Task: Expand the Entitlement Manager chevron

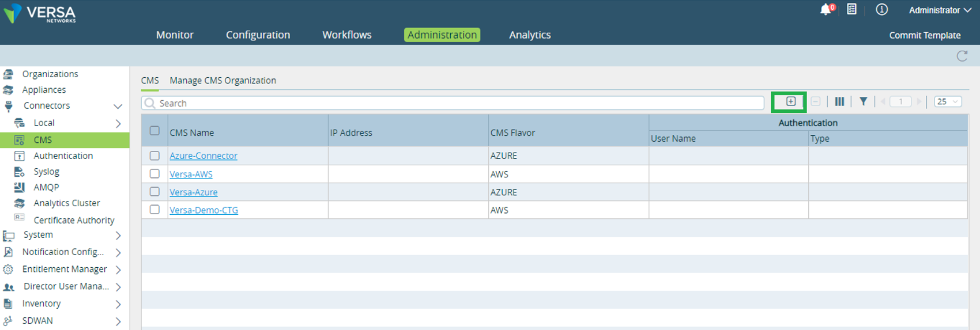Action: 118,270
